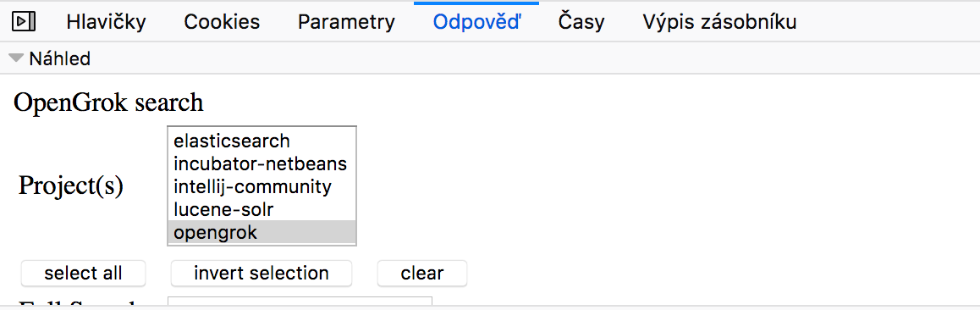
Task: Click the Project(s) label
Action: tap(70, 186)
